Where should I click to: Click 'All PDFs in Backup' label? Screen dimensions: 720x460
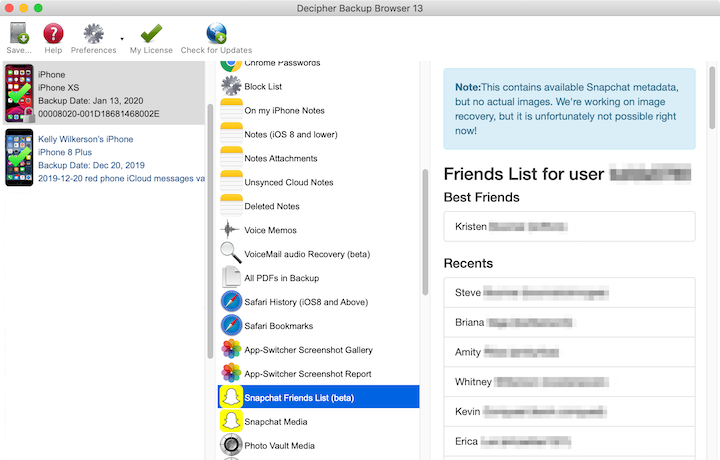click(281, 278)
